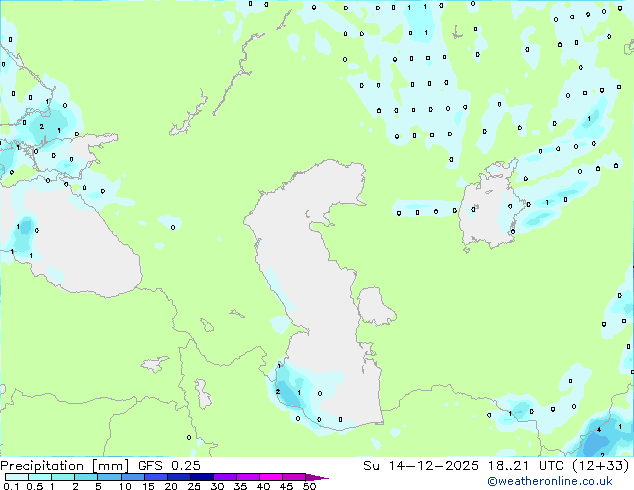
Task: Click the 'Precipitation' title word
Action: pyautogui.click(x=42, y=466)
